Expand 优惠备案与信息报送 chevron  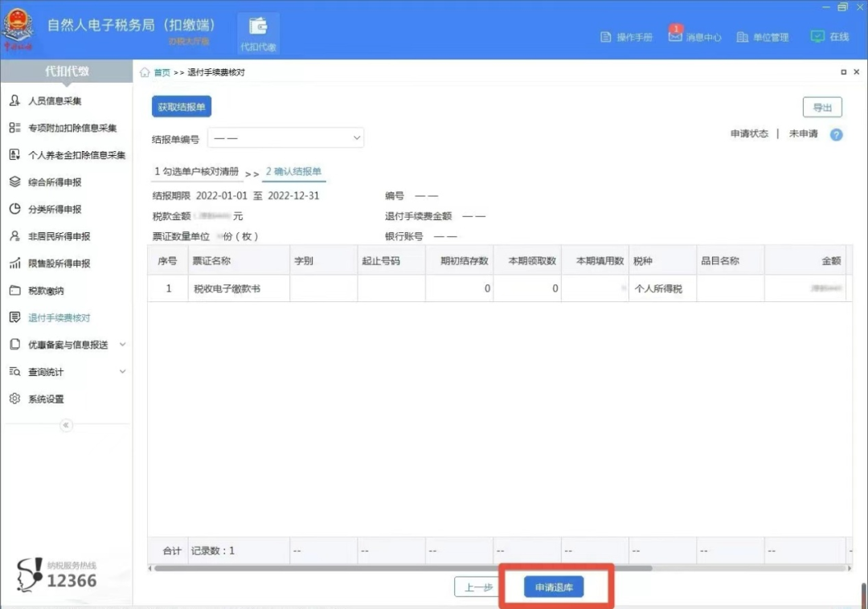[122, 344]
